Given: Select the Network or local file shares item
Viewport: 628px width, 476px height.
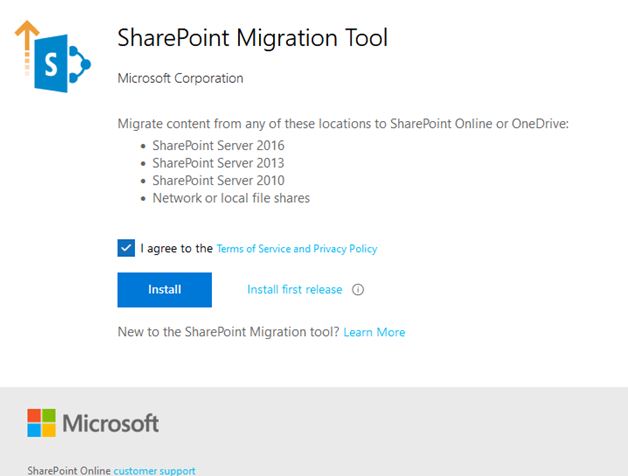Looking at the screenshot, I should pos(231,198).
